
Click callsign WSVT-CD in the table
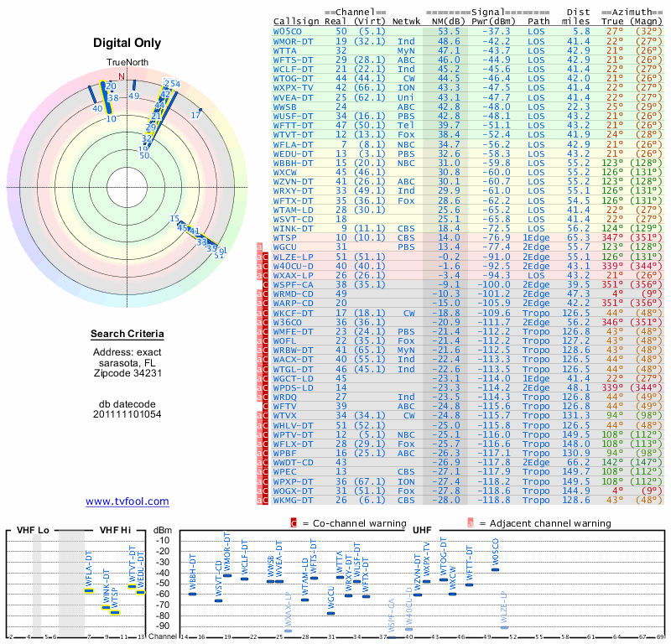(x=293, y=219)
